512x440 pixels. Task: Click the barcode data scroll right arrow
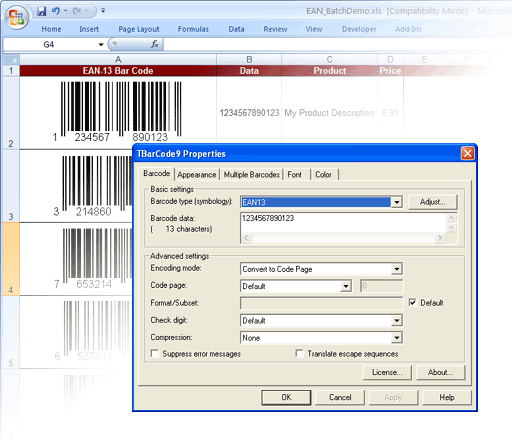[x=440, y=238]
